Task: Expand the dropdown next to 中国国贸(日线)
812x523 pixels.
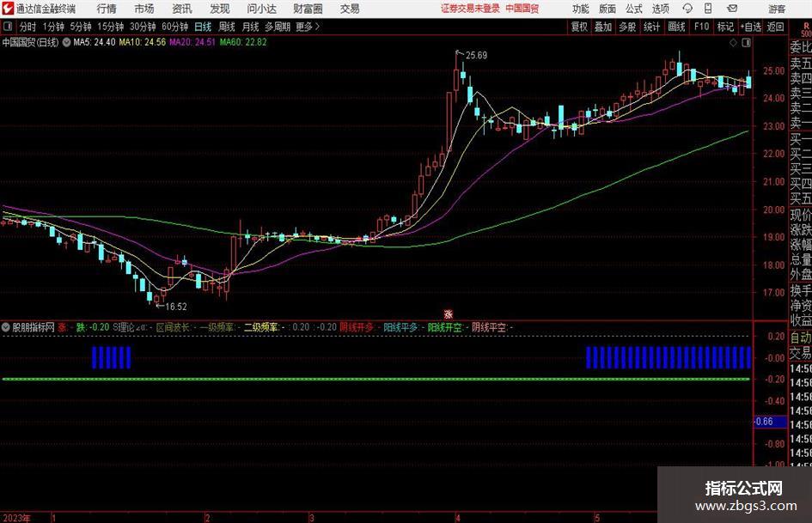Action: tap(66, 42)
